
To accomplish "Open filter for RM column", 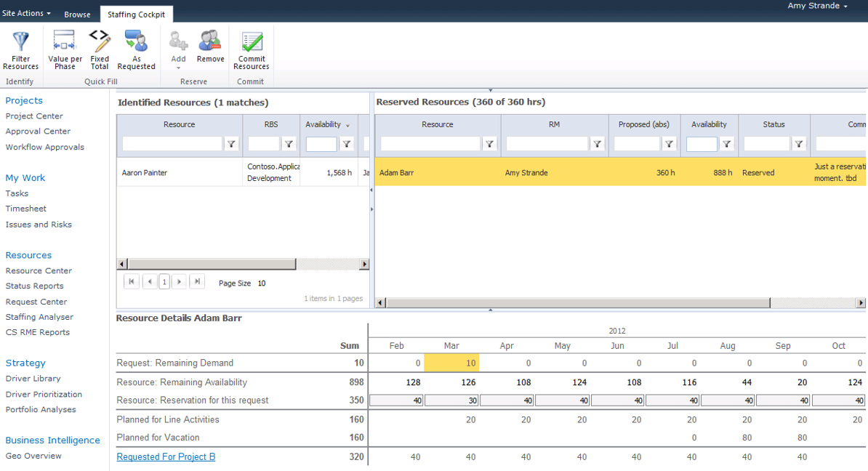I will pos(598,144).
